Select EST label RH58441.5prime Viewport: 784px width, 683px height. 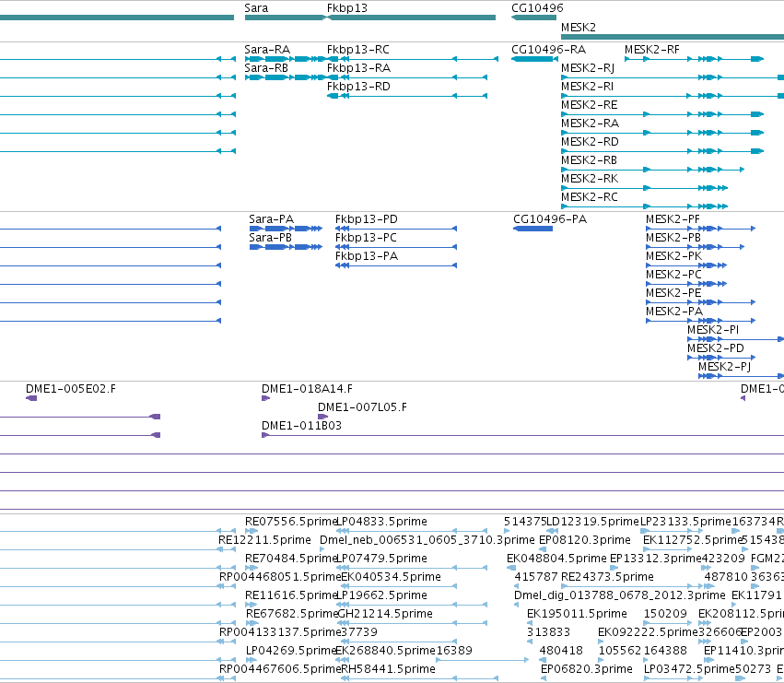tap(388, 669)
